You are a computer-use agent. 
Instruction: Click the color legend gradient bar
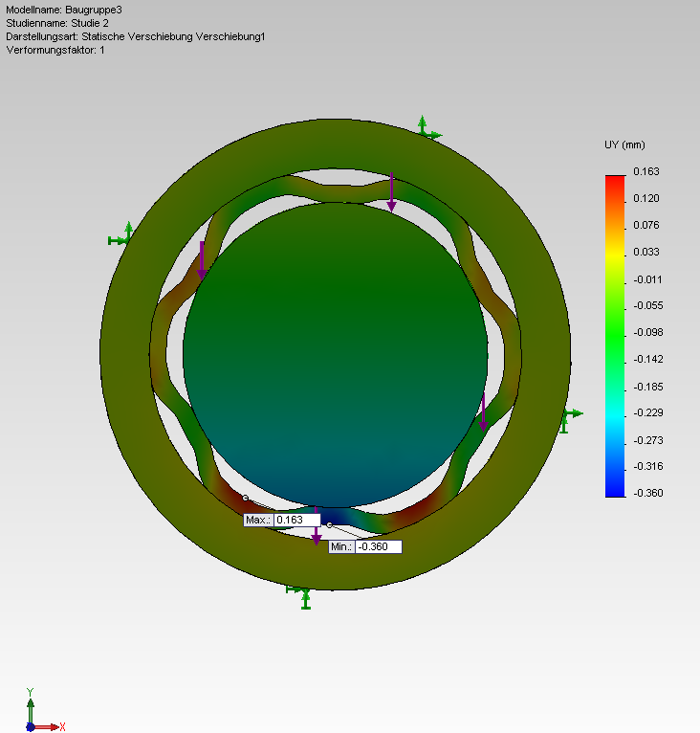pos(615,336)
